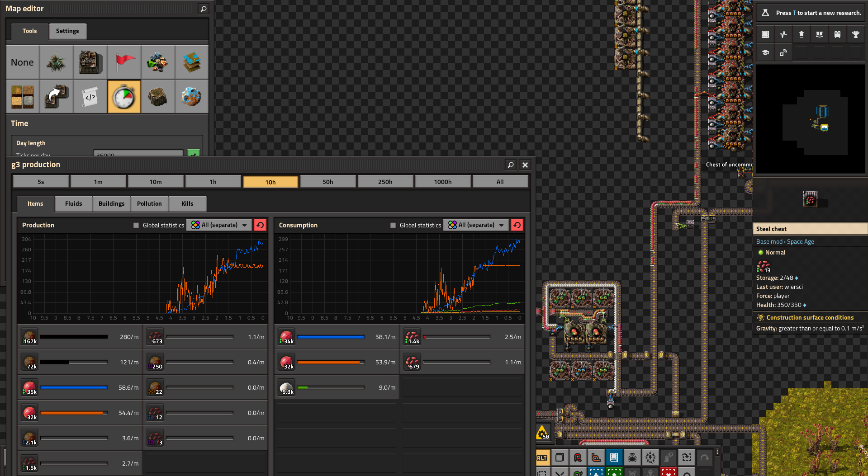The height and width of the screenshot is (476, 868).
Task: Select the cliff editor tool
Action: [x=158, y=96]
